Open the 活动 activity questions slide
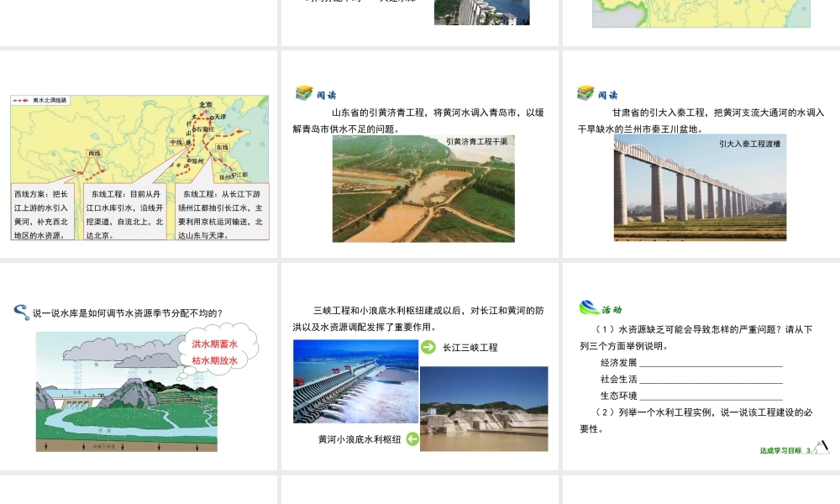The width and height of the screenshot is (840, 504). click(701, 366)
